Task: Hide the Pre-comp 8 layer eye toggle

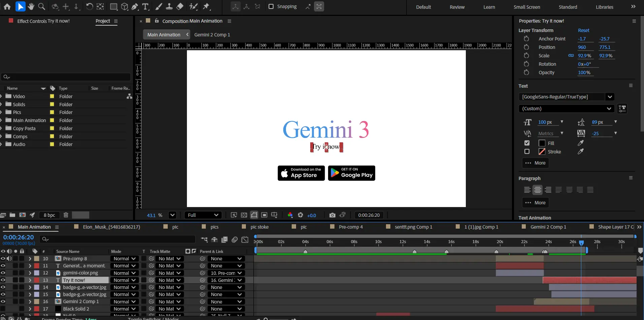Action: pos(3,259)
